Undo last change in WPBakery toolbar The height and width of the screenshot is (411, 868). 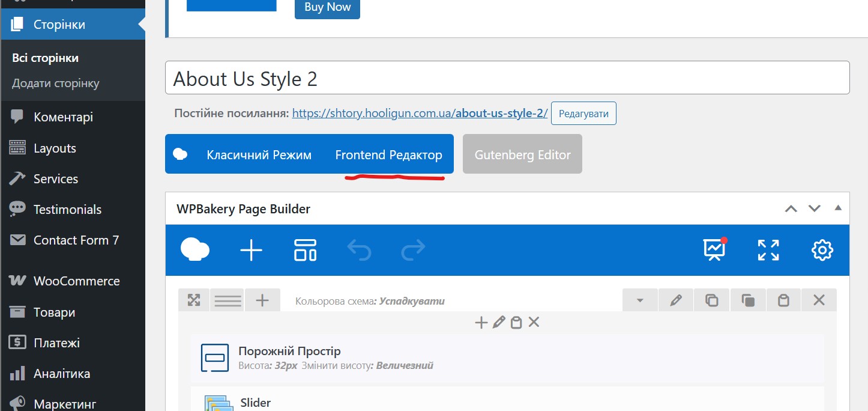359,250
